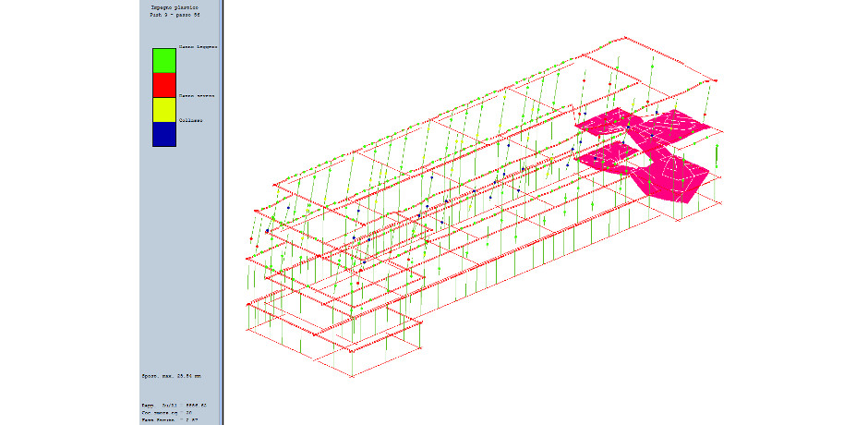Click the topmost roof corner node of the model
The width and height of the screenshot is (868, 425).
625,38
